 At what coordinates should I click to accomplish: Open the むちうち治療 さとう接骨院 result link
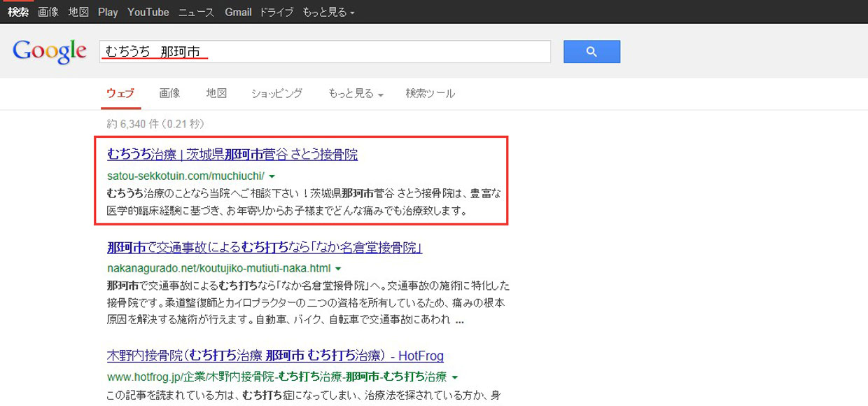[232, 154]
